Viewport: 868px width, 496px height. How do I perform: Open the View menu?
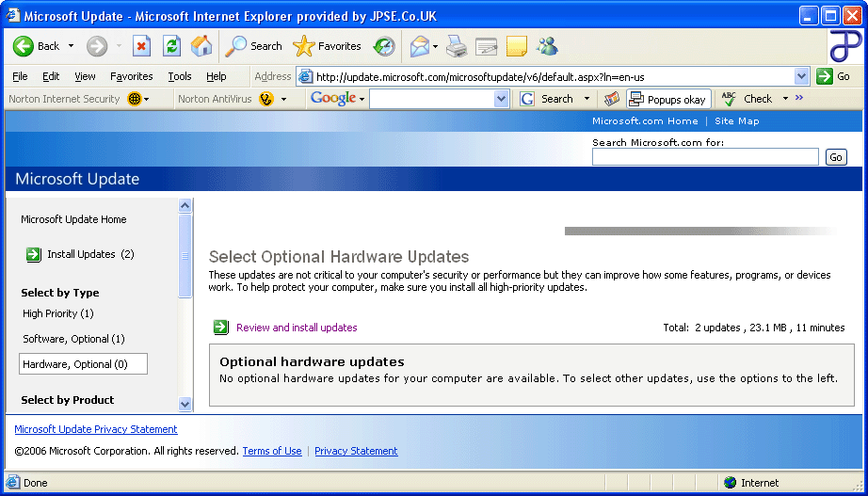(85, 77)
